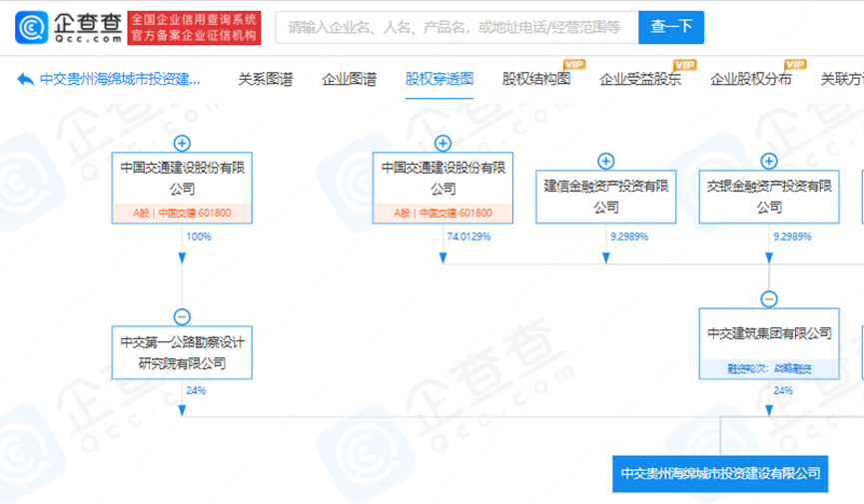This screenshot has width=864, height=504.
Task: Open 股权结构图 VIP tab
Action: 536,79
